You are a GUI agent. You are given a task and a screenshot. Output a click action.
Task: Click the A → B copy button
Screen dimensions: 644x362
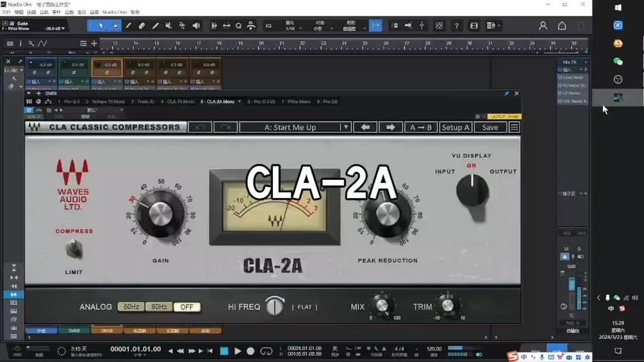click(x=421, y=127)
